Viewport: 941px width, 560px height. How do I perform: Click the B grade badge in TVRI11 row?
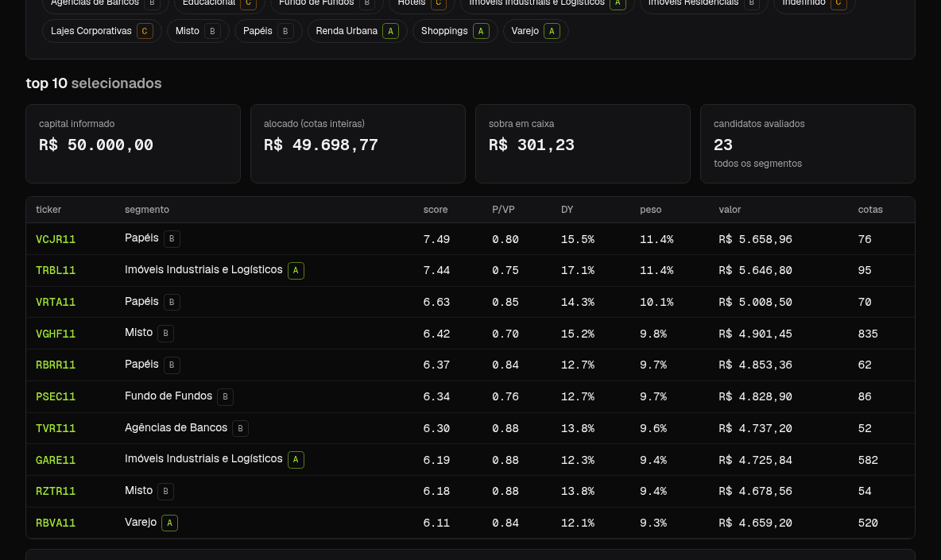[x=240, y=429]
